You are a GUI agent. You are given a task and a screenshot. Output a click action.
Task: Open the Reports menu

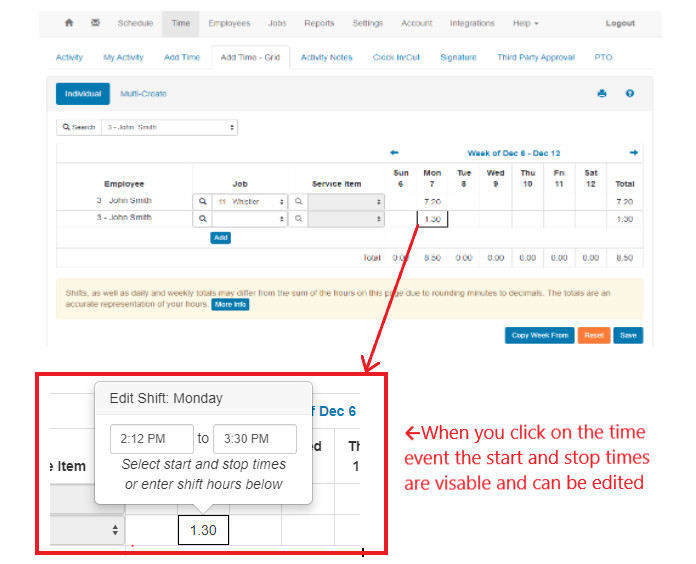point(319,23)
